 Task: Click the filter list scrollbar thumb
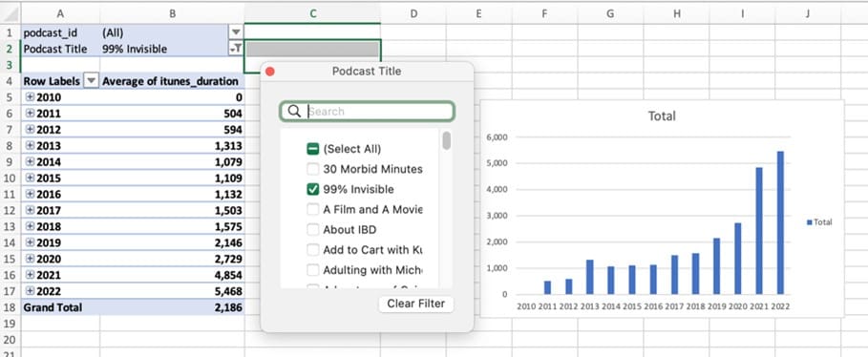446,140
